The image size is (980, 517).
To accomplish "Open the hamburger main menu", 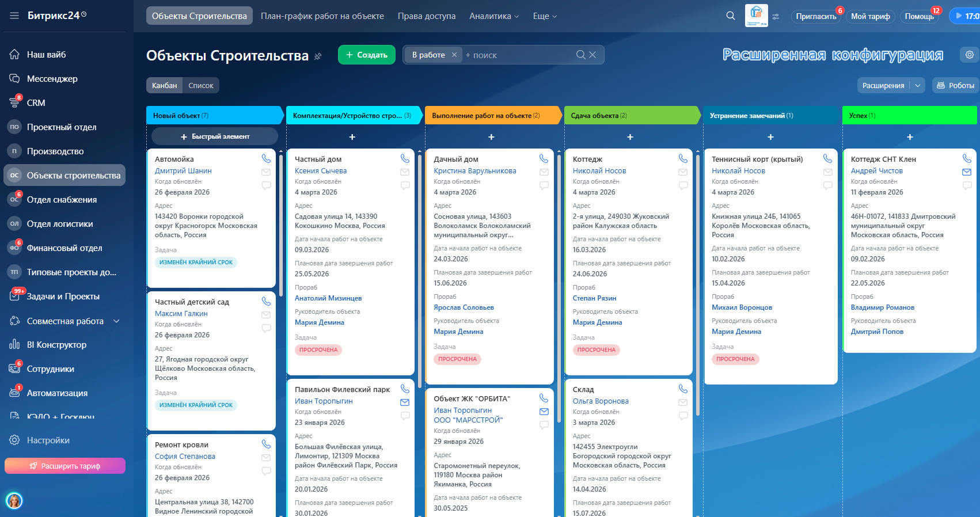I will (14, 16).
